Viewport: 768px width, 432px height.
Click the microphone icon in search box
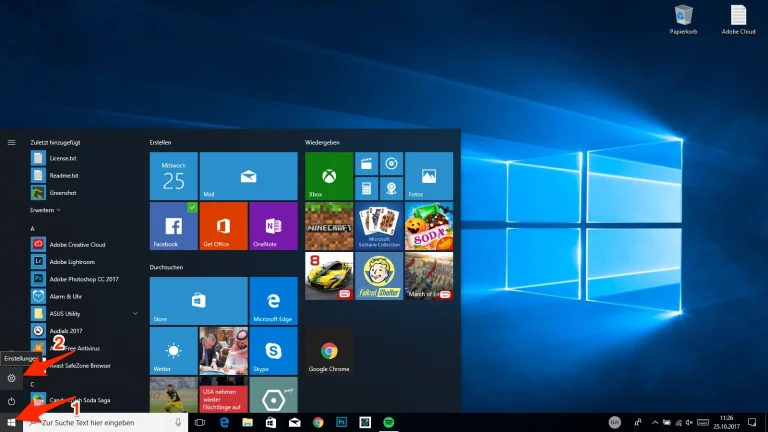coord(178,422)
